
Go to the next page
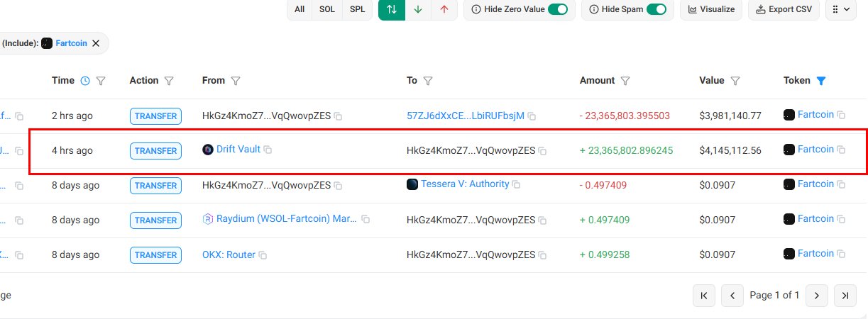coord(817,296)
